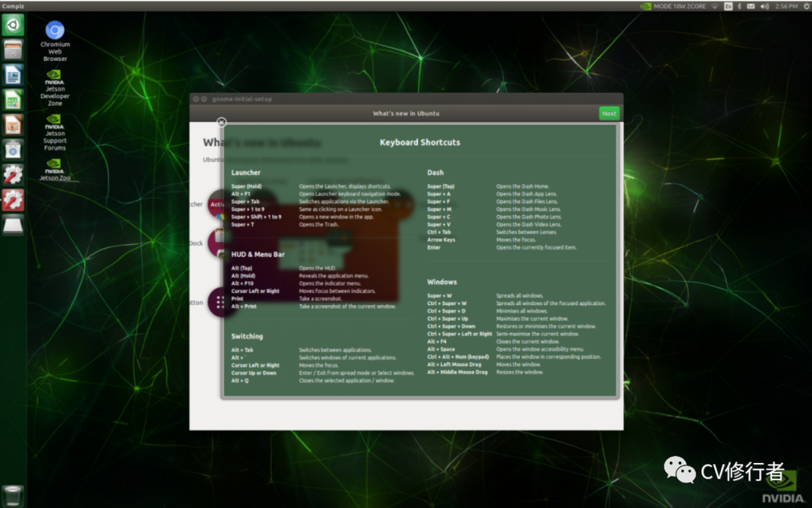
Task: Open the Wi-Fi network indicator
Action: tap(715, 6)
